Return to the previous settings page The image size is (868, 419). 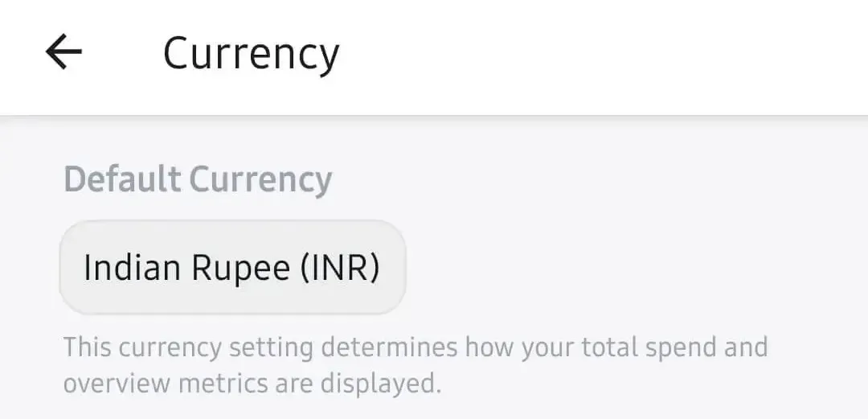[x=63, y=53]
